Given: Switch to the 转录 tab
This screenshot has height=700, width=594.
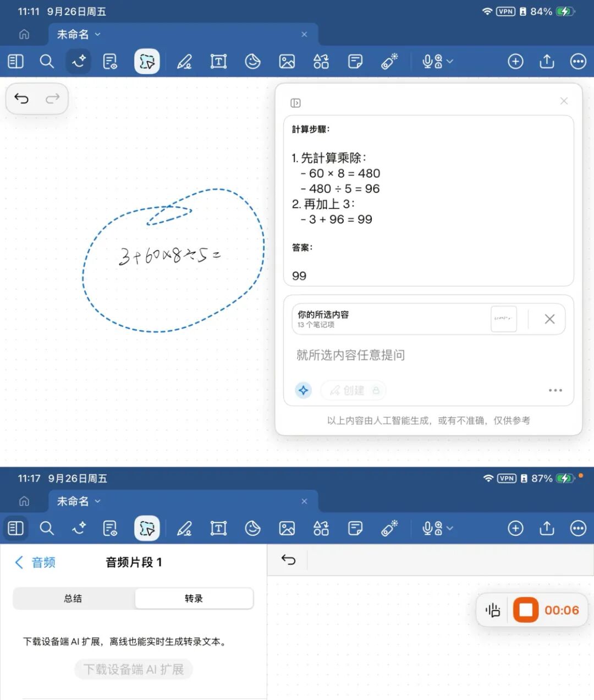Looking at the screenshot, I should coord(194,598).
